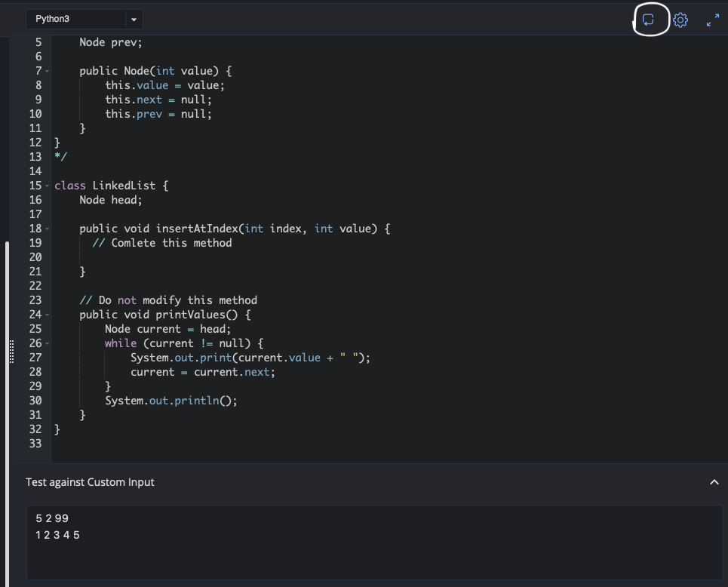Click the '// Comlete this method' comment
Screen dimensions: 728x587
162,243
